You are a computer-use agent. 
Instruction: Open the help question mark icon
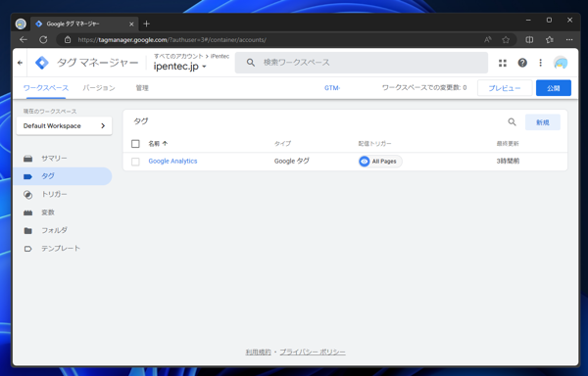point(522,63)
